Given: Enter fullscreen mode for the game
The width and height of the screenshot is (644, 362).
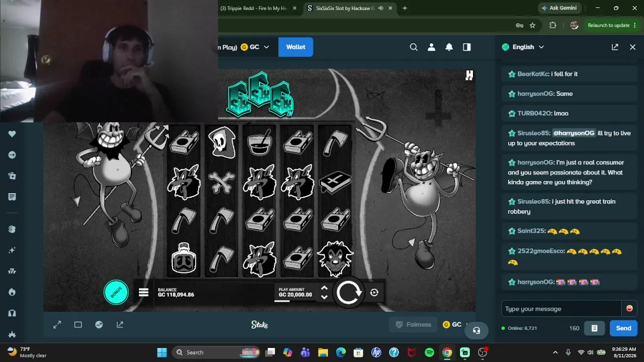Looking at the screenshot, I should click(x=57, y=325).
